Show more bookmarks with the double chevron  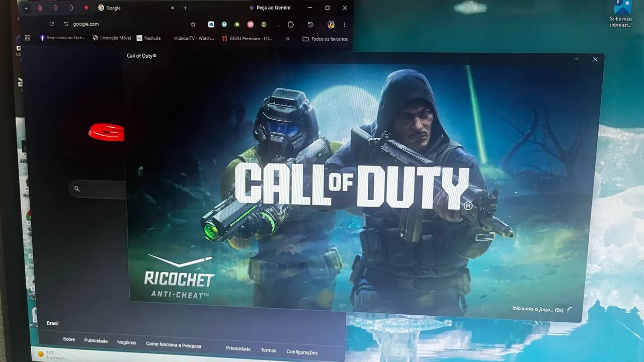pos(288,39)
